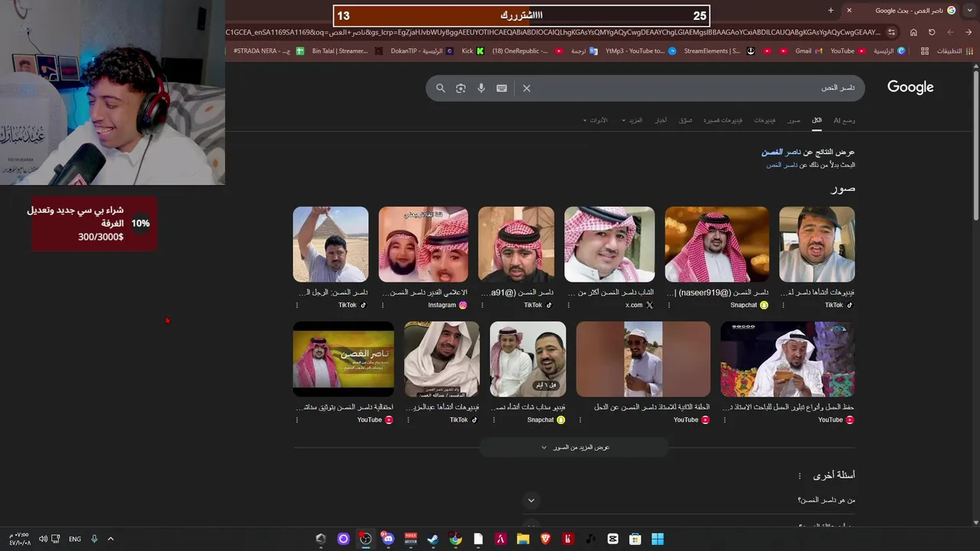Click 'Show more images' (عرض المزيد من الصور) button
Screen dimensions: 980x551
[574, 447]
